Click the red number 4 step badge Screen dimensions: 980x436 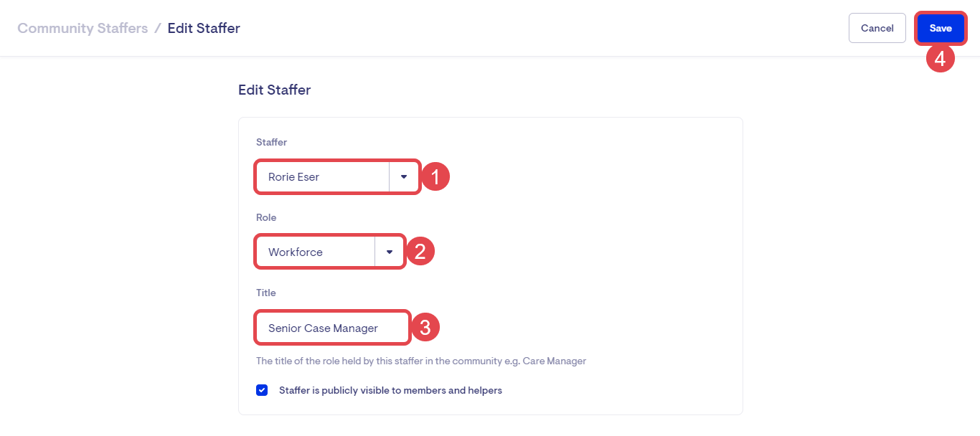tap(940, 58)
